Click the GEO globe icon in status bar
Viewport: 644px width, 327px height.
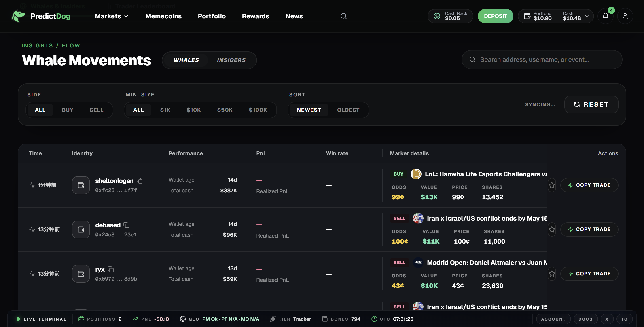tap(183, 319)
